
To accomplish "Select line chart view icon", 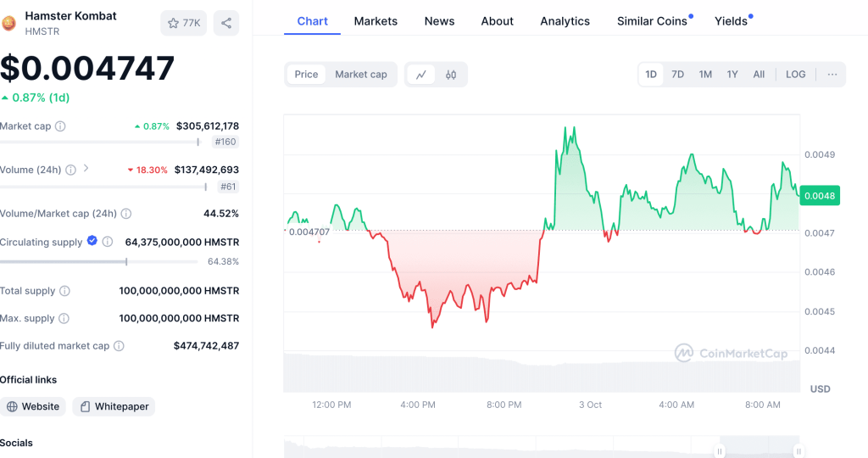I will tap(421, 75).
